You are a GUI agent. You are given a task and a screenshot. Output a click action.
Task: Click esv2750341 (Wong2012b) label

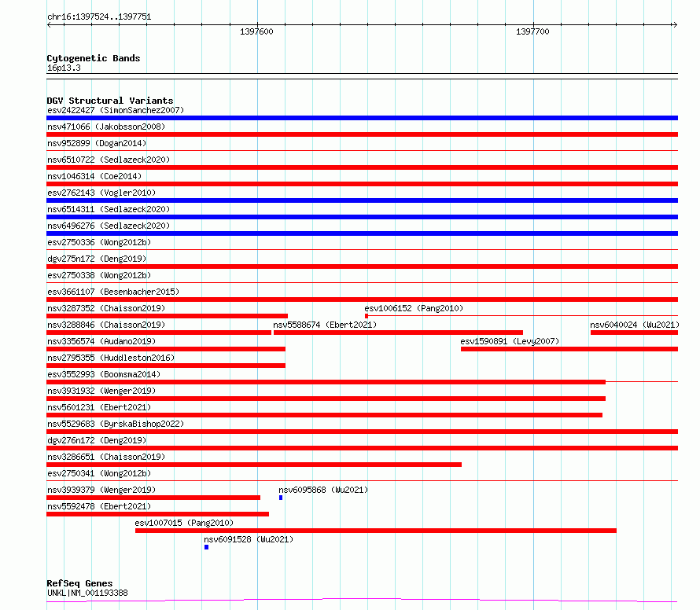(99, 473)
